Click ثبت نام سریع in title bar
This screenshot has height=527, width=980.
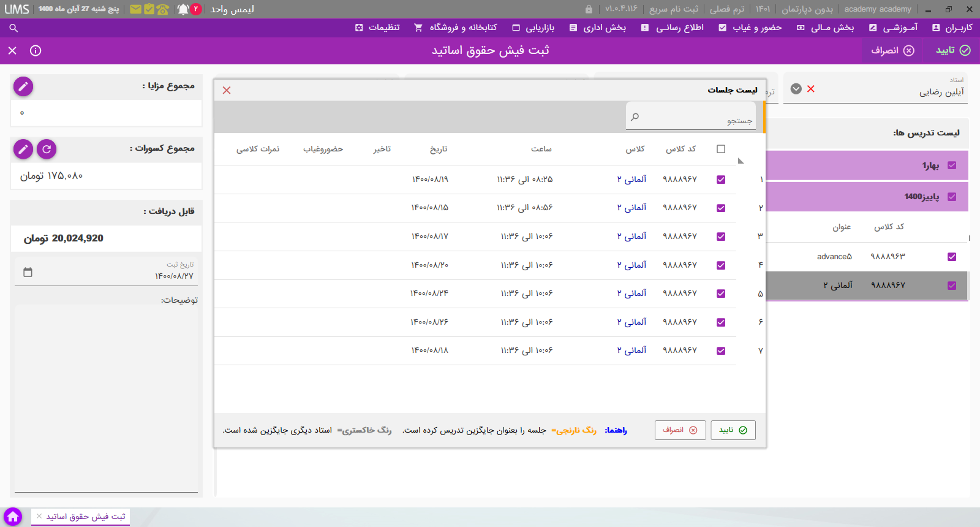click(x=674, y=9)
